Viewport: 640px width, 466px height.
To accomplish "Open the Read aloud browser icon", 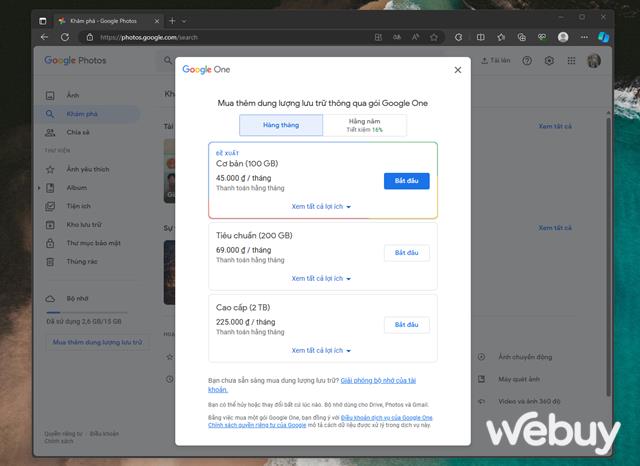I will click(x=415, y=37).
